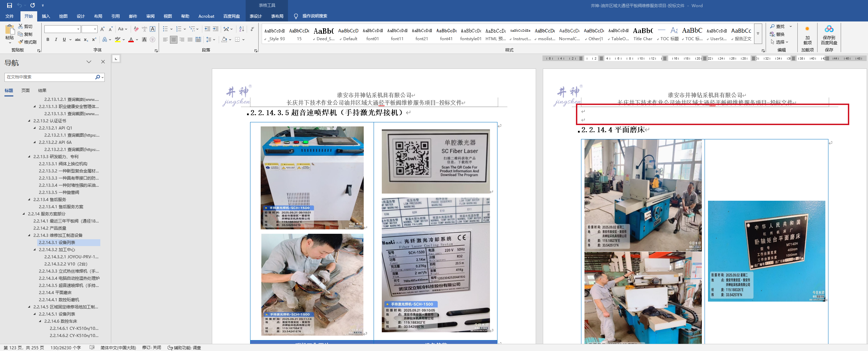Click the justify text alignment icon
This screenshot has width=868, height=351.
tap(190, 40)
